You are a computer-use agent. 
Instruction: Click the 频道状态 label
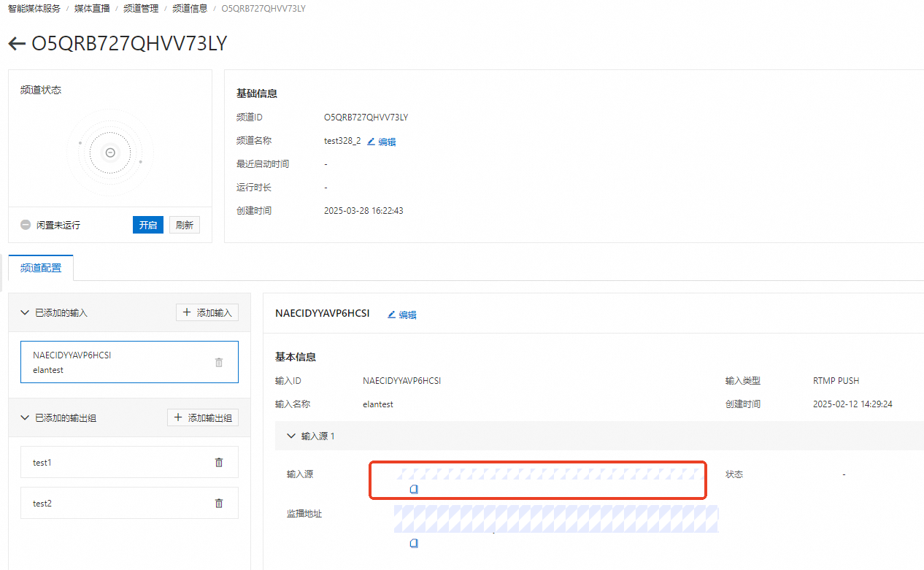(41, 90)
